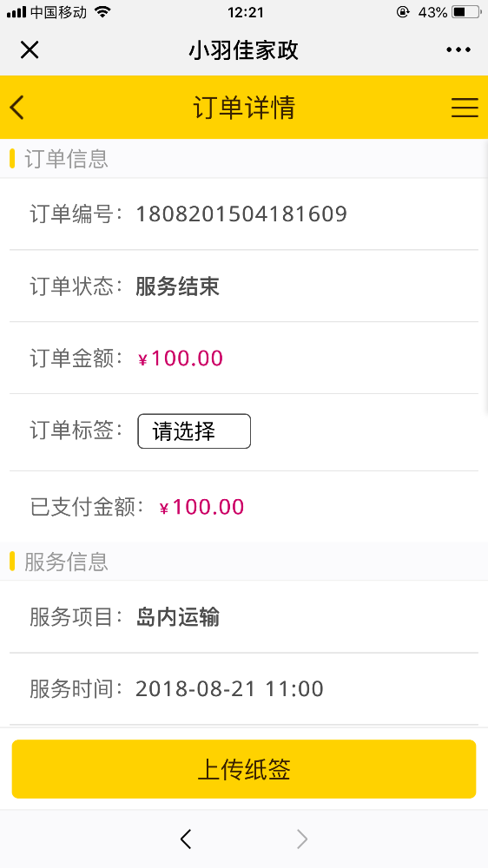Tap the rotation lock status icon
488x868 pixels.
pyautogui.click(x=403, y=11)
